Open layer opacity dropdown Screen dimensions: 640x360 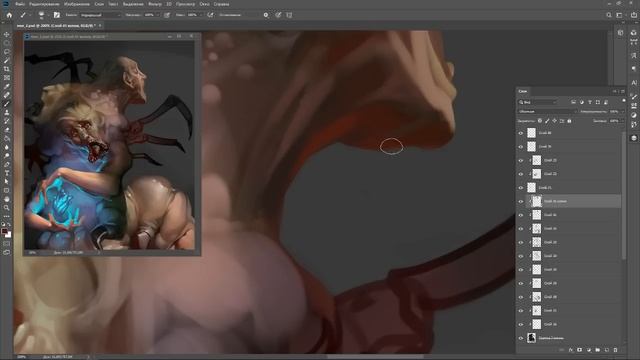pos(622,111)
